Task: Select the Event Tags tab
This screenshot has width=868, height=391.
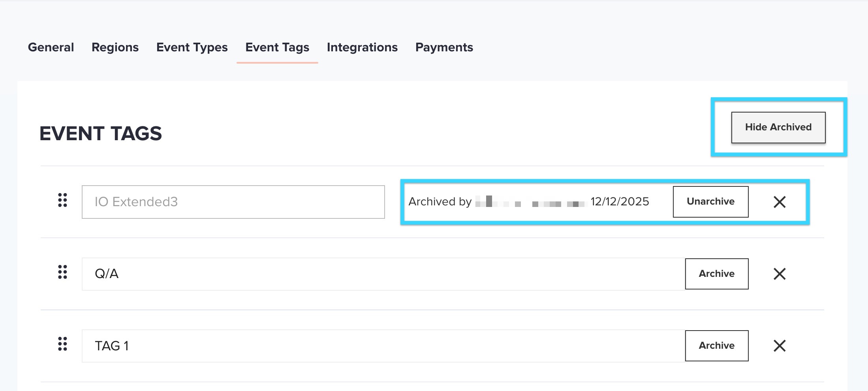Action: (277, 47)
